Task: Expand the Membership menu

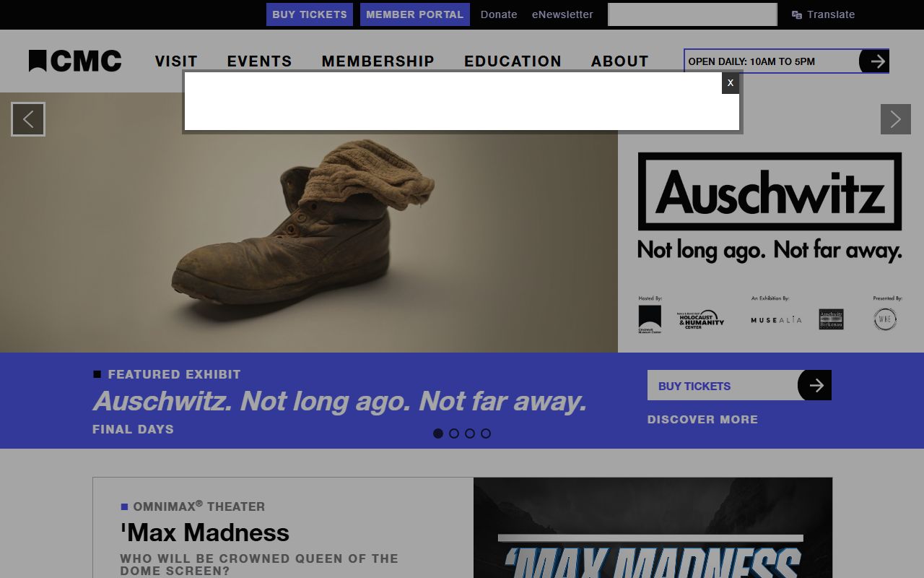Action: pyautogui.click(x=378, y=61)
